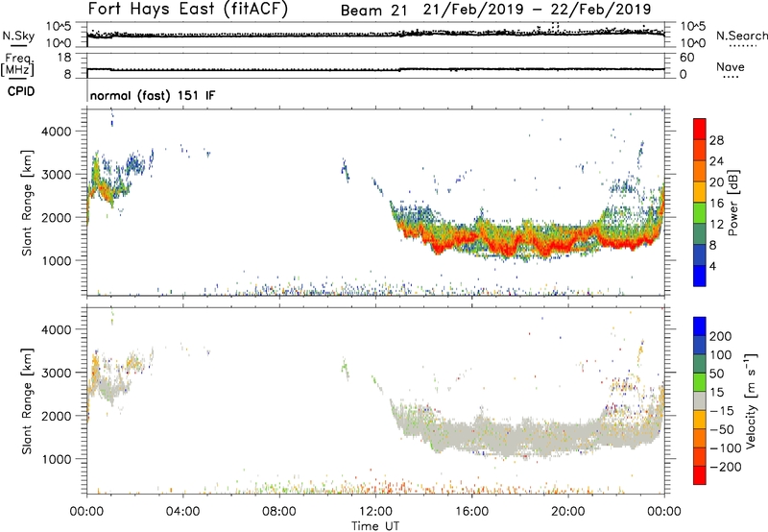Viewport: 768px width, 532px height.
Task: Click the red bottom segment of the velocity color bar
Action: [700, 475]
